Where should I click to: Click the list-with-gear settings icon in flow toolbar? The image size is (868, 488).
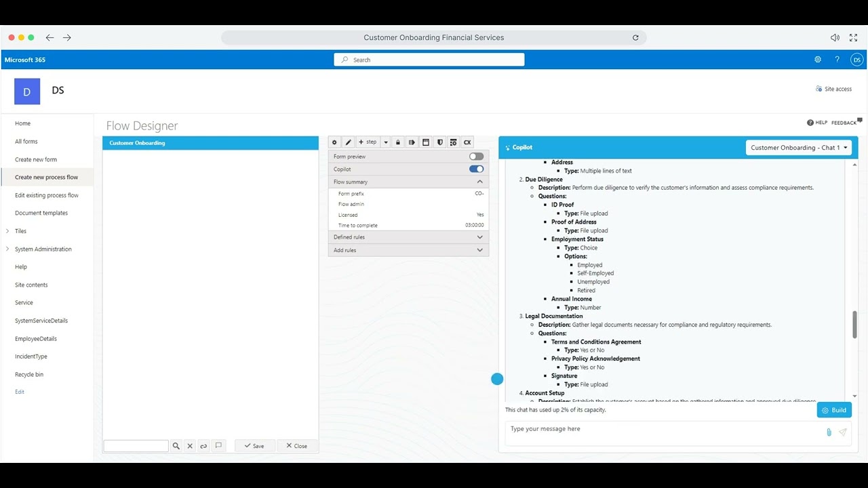click(454, 142)
